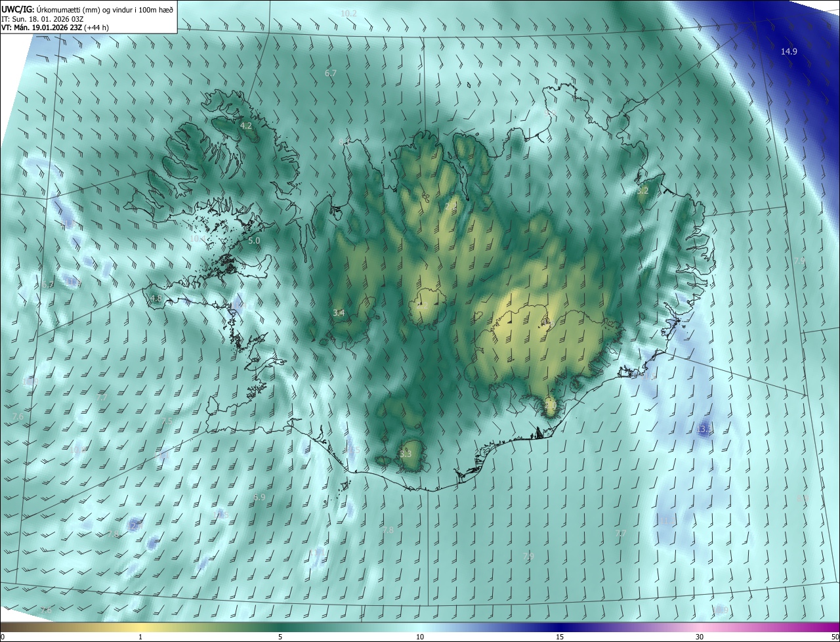This screenshot has height=642, width=840.
Task: Click the 3.4 value label
Action: click(339, 313)
